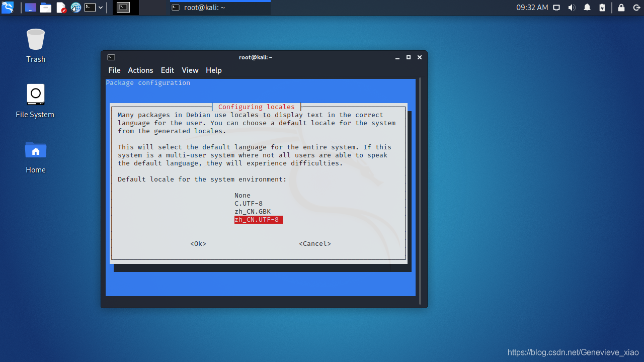The width and height of the screenshot is (644, 362).
Task: Click the Configuring locales dialog title
Action: point(257,107)
